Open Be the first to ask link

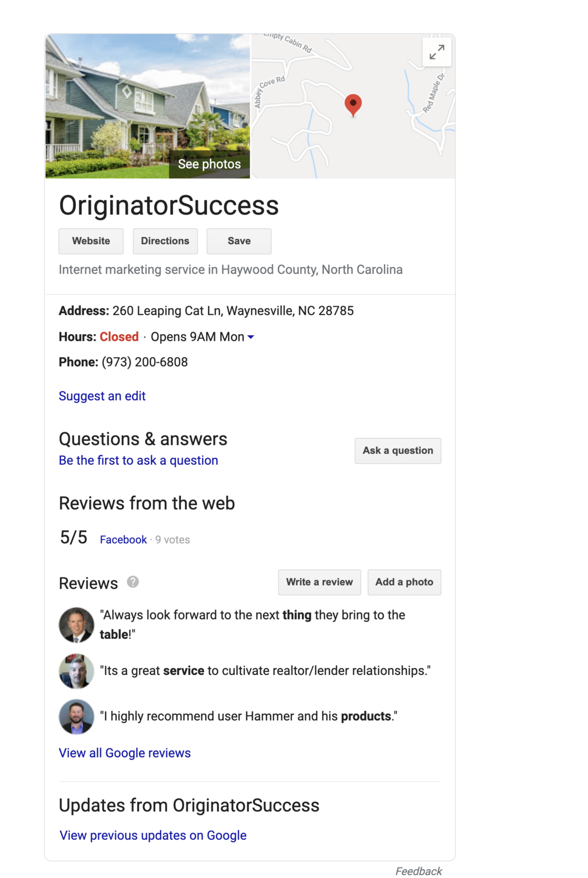[138, 460]
